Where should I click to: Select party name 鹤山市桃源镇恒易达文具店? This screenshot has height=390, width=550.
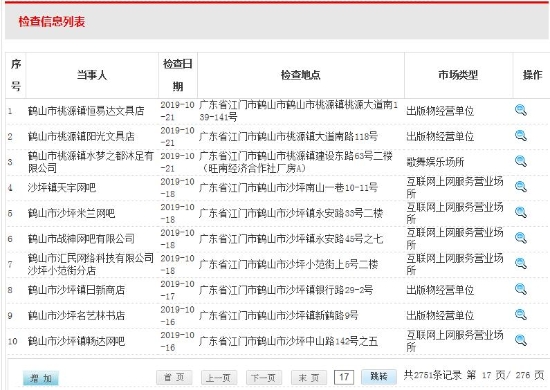86,111
